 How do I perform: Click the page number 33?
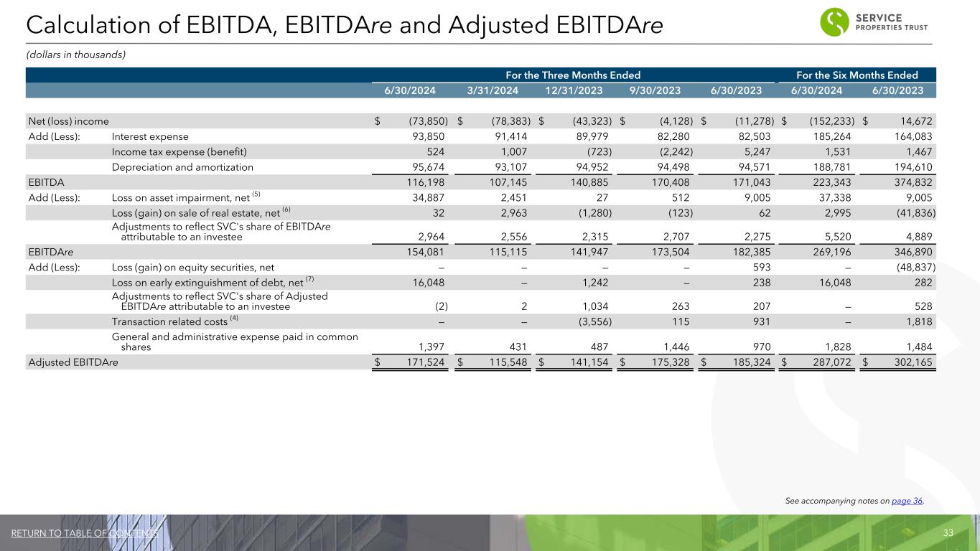[948, 532]
